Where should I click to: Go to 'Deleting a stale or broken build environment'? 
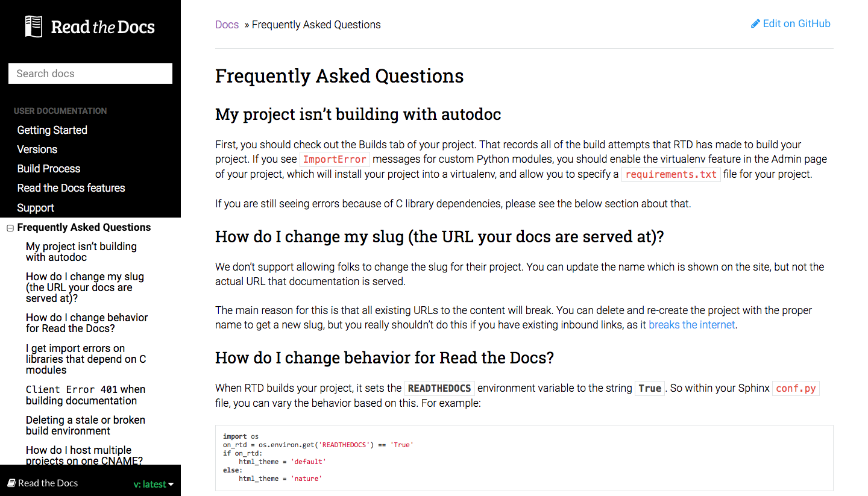point(86,425)
